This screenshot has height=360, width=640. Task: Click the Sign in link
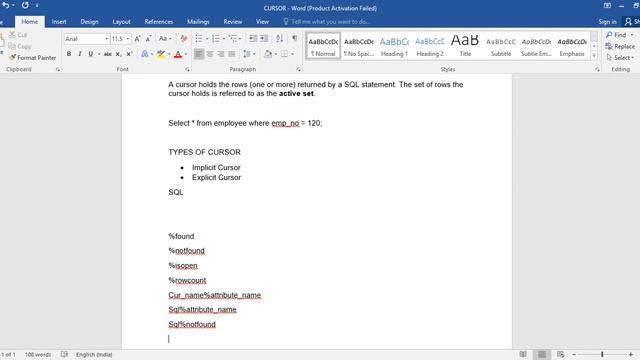[607, 22]
